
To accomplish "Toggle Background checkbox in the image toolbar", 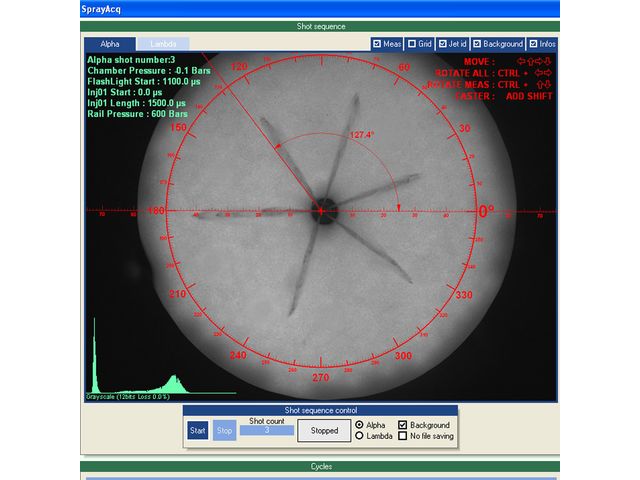I will (477, 44).
